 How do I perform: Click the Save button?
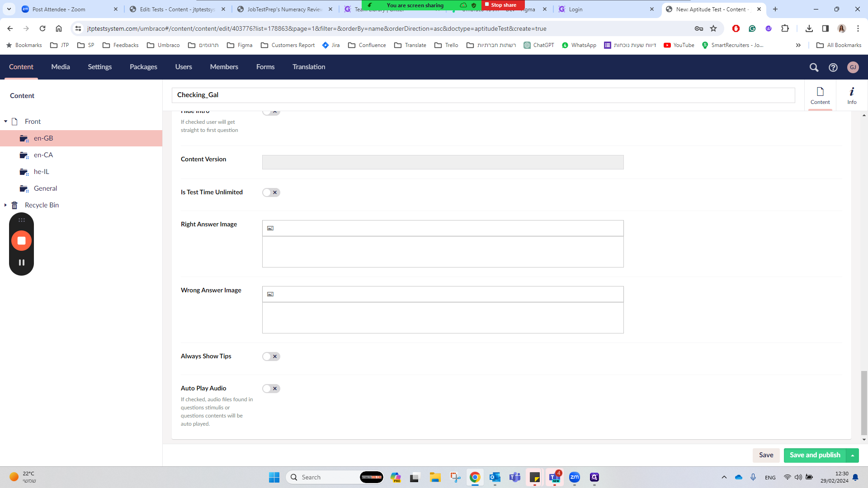click(x=766, y=455)
